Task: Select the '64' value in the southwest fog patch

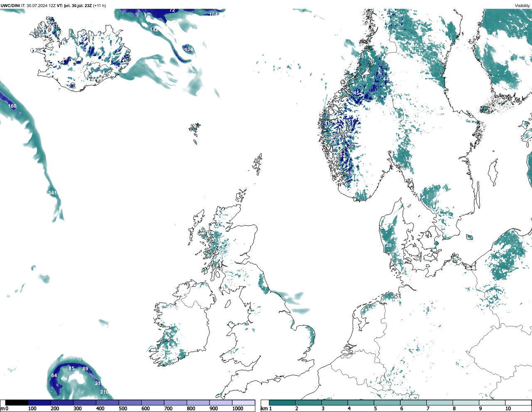Action: 54,375
